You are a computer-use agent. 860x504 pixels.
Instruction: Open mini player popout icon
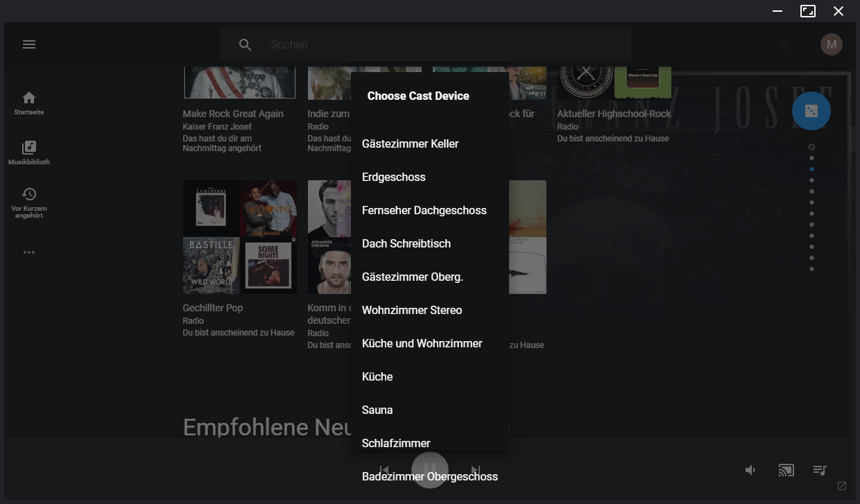point(842,486)
